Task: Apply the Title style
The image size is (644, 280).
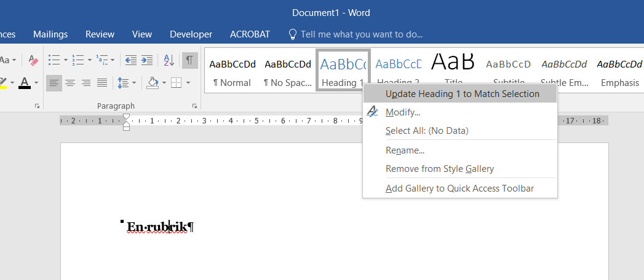Action: 453,66
